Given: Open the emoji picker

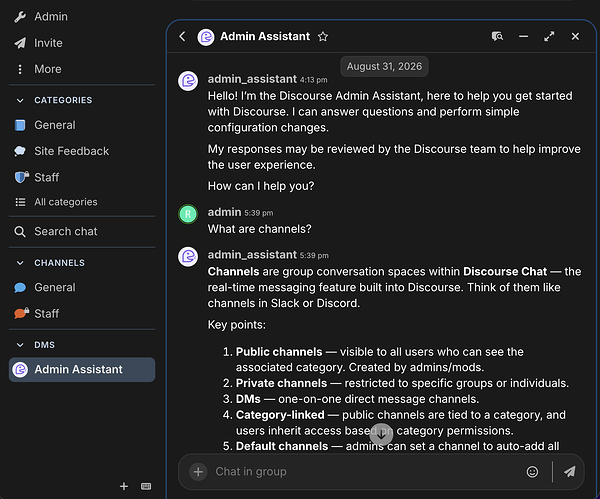Looking at the screenshot, I should pos(532,472).
